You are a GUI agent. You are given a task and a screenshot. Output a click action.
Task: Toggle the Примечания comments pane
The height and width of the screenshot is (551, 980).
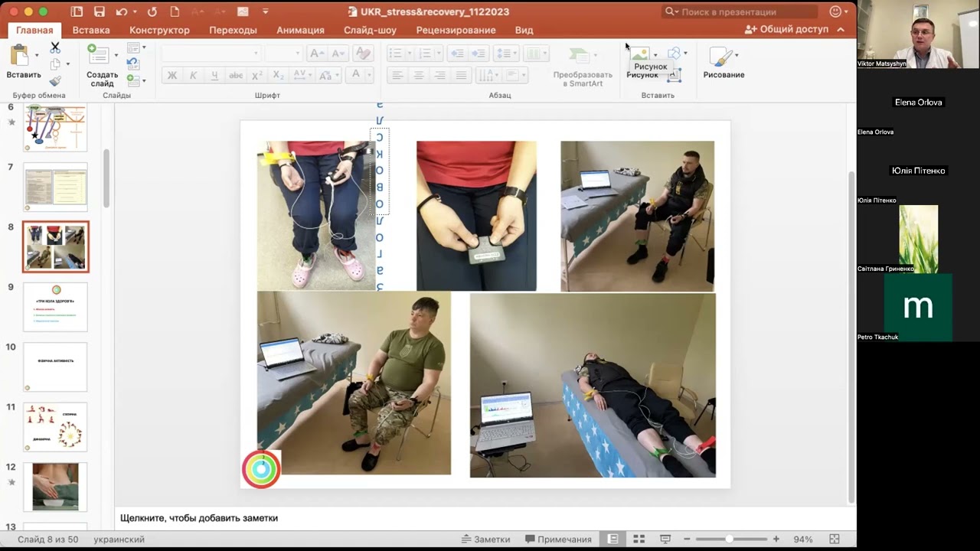click(558, 540)
